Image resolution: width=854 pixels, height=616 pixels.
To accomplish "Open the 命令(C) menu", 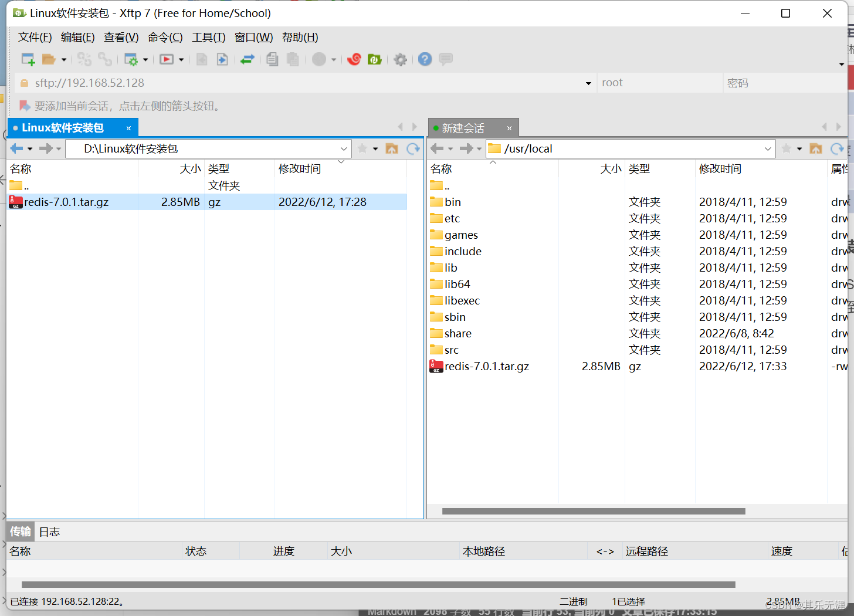I will [x=165, y=38].
